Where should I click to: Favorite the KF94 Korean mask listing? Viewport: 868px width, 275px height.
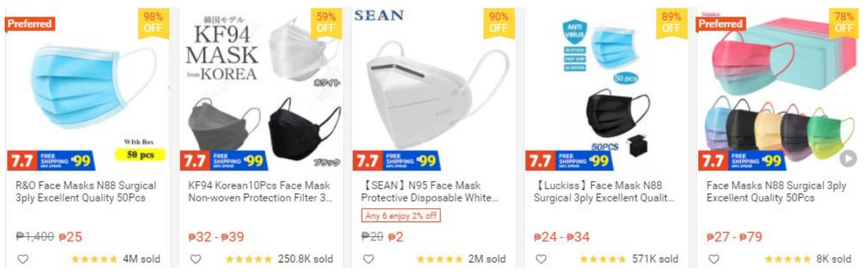click(x=195, y=259)
